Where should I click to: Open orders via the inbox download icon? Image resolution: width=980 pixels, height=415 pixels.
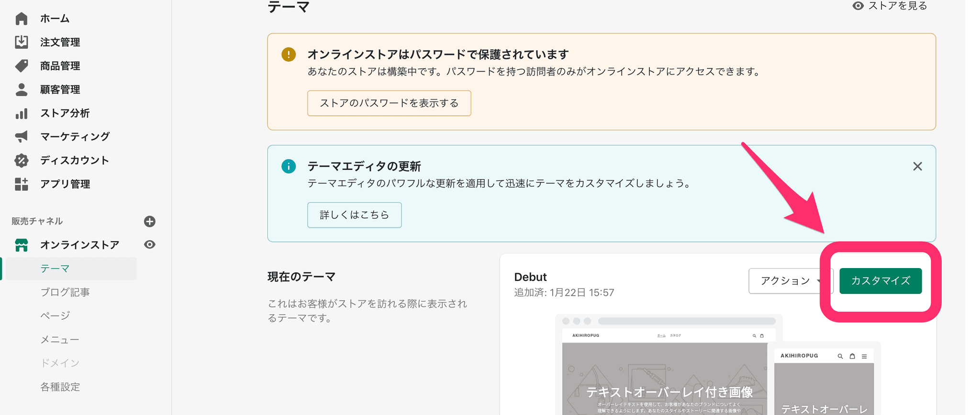tap(22, 42)
